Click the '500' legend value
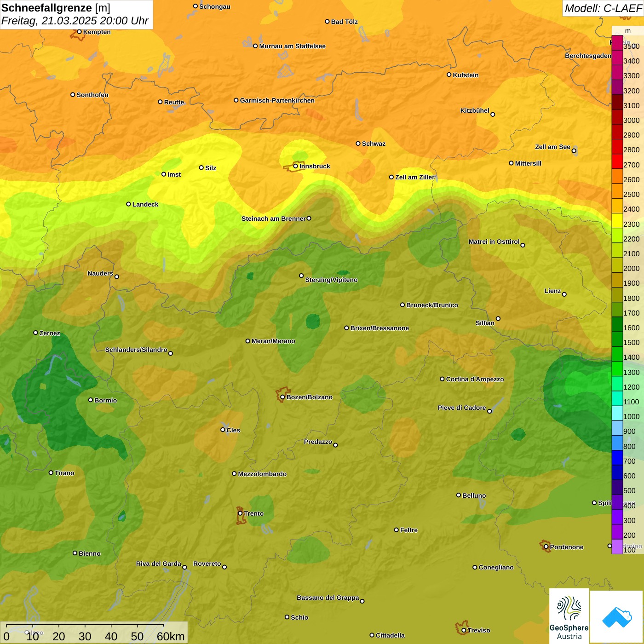644x644 pixels. [629, 491]
